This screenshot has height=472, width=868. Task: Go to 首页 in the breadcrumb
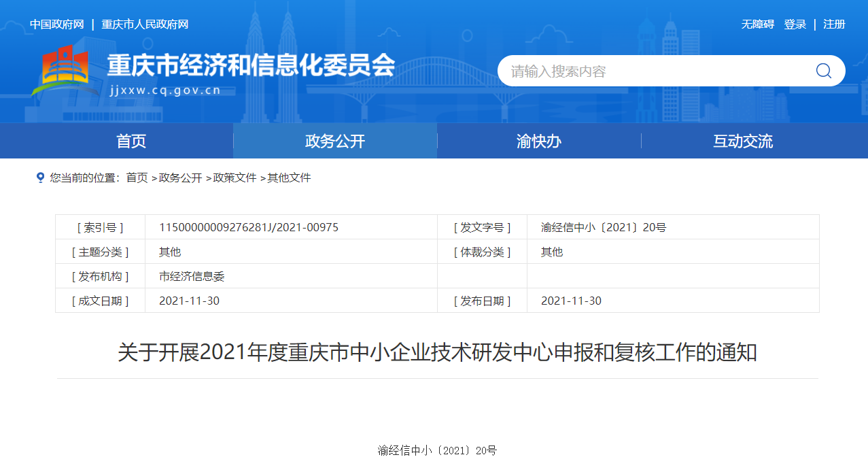[x=137, y=178]
